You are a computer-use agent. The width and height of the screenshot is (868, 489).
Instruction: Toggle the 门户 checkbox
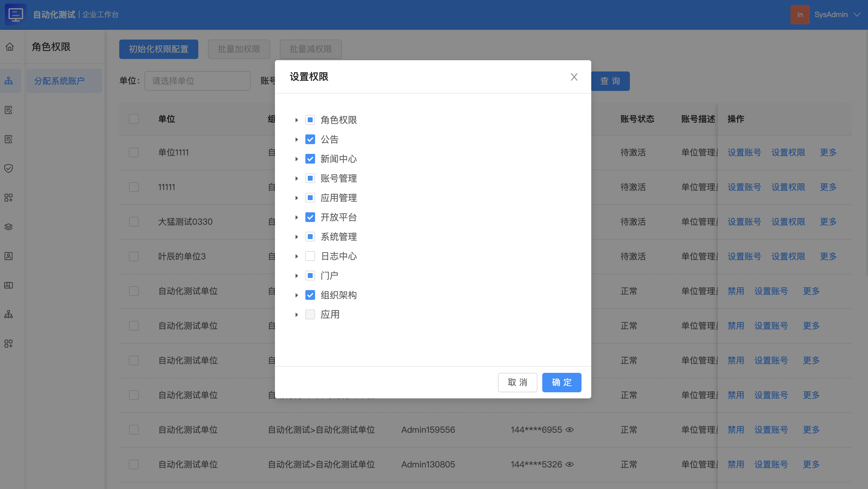pos(310,276)
